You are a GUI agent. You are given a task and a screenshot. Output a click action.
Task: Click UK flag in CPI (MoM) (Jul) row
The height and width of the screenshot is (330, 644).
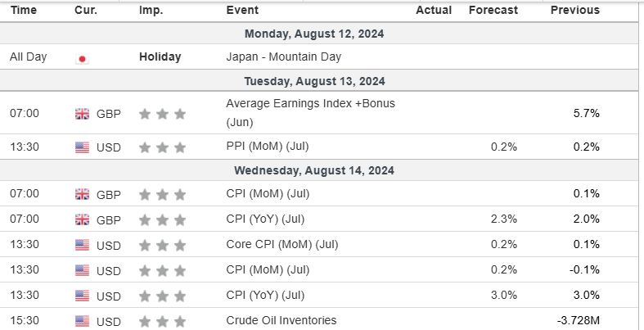click(82, 194)
